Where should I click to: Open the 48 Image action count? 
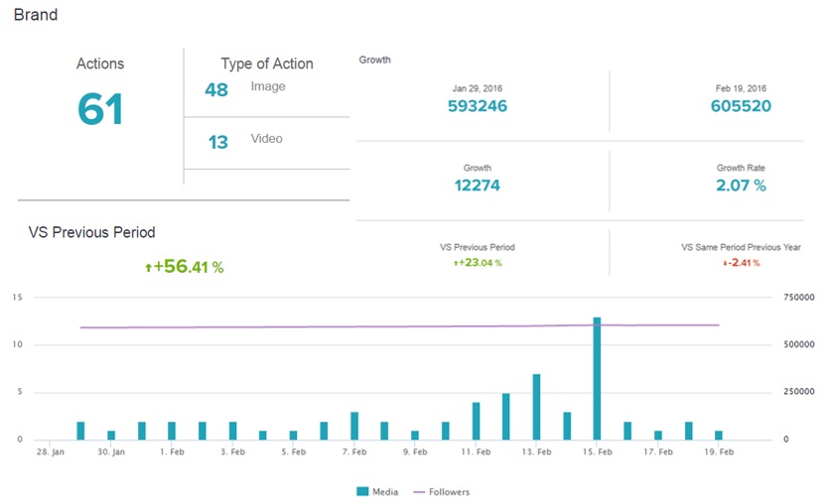pos(216,90)
